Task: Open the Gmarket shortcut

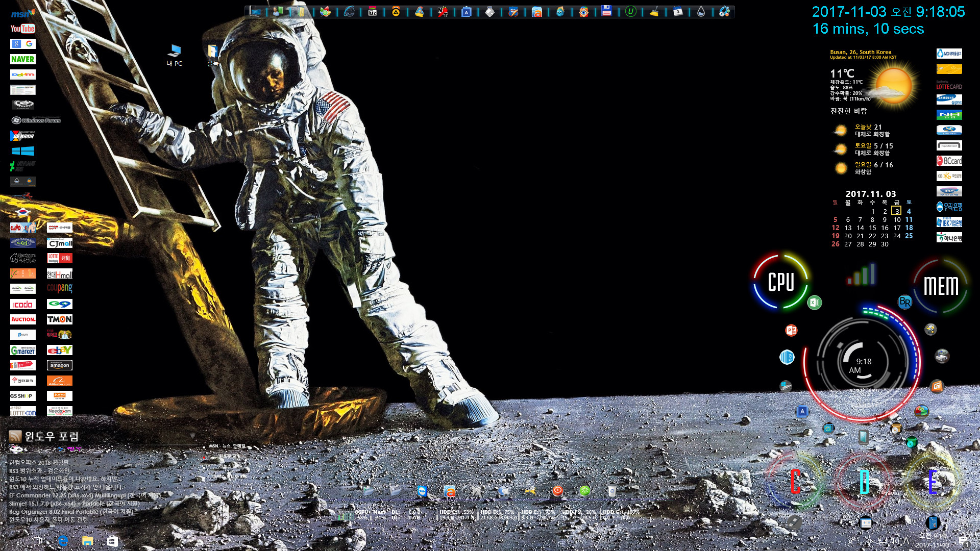Action: [22, 350]
